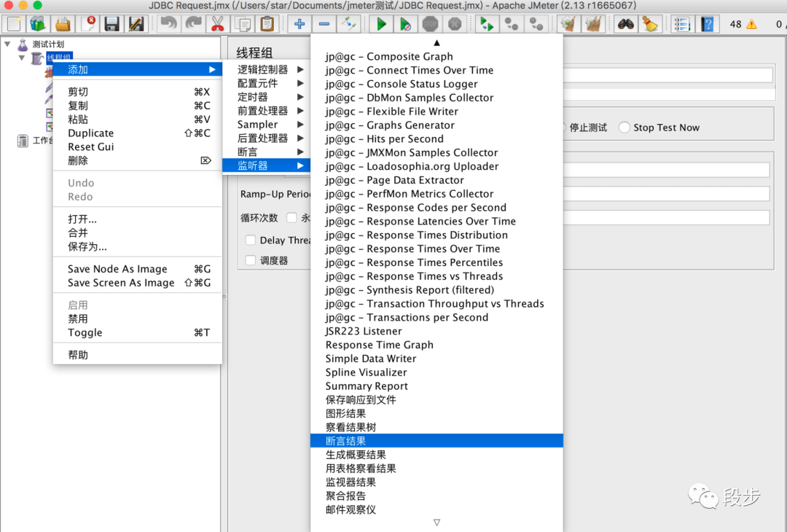
Task: Click Reset Gui in the context menu
Action: pos(137,146)
